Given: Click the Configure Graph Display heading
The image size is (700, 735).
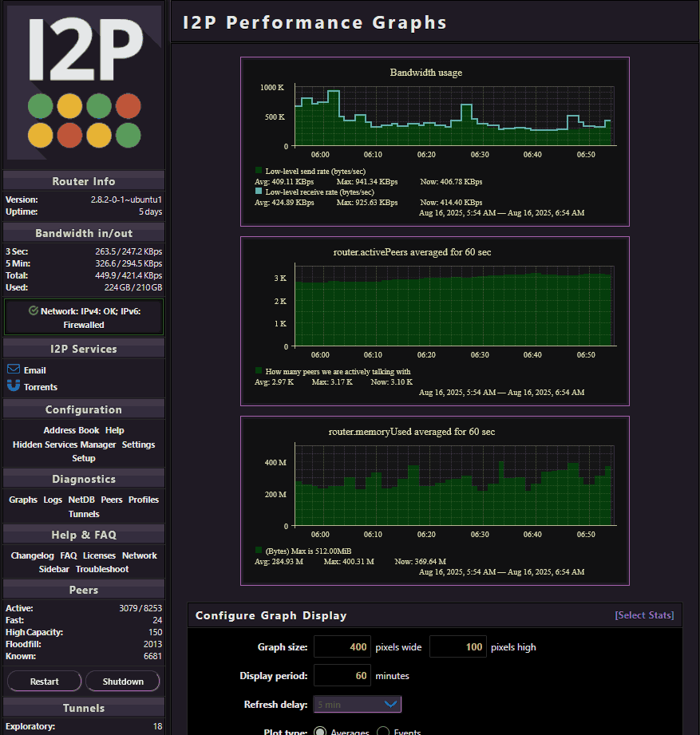Looking at the screenshot, I should (x=271, y=615).
